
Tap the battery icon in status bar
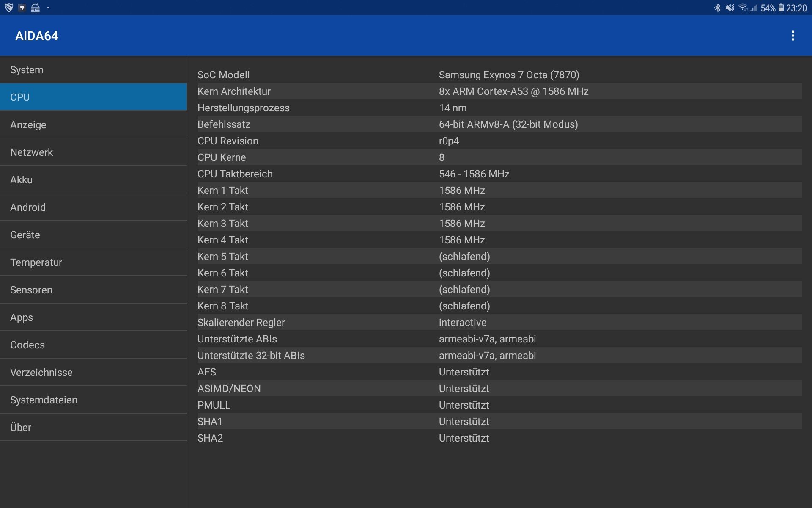coord(781,8)
